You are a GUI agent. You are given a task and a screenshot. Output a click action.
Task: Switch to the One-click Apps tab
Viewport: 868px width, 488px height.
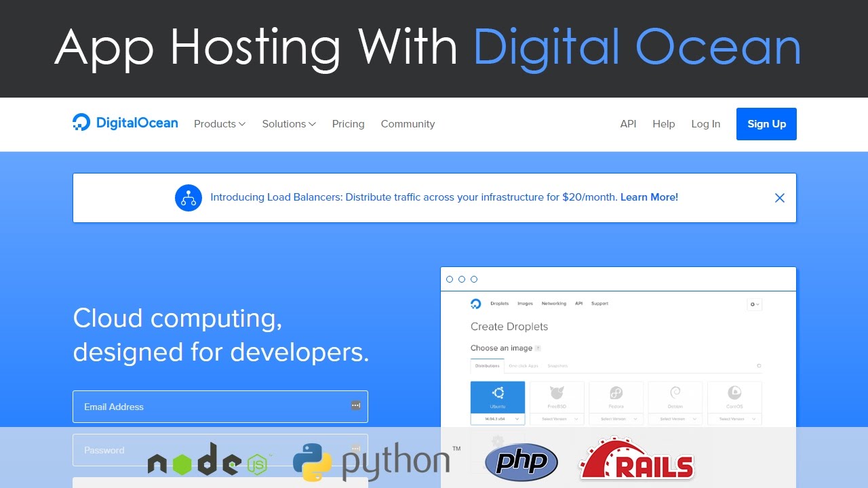[523, 366]
